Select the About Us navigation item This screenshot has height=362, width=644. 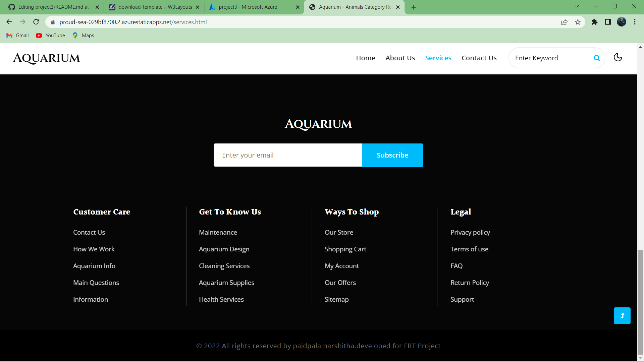point(400,58)
